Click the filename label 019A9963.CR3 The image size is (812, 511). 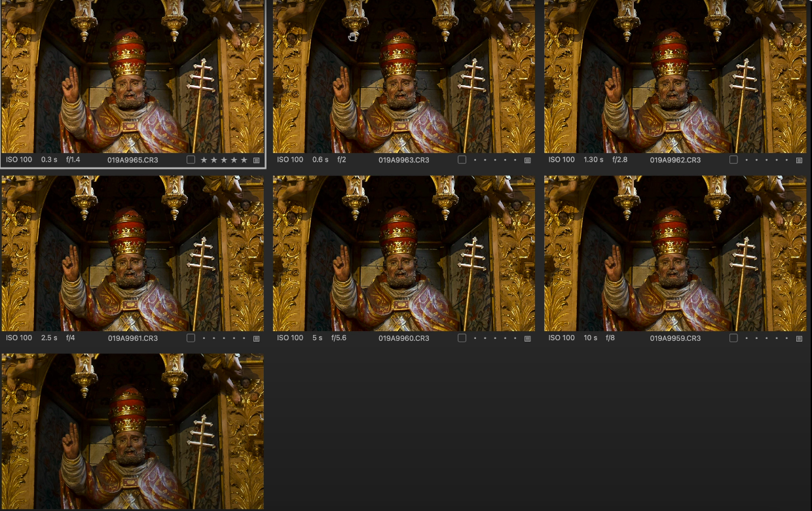pyautogui.click(x=404, y=160)
